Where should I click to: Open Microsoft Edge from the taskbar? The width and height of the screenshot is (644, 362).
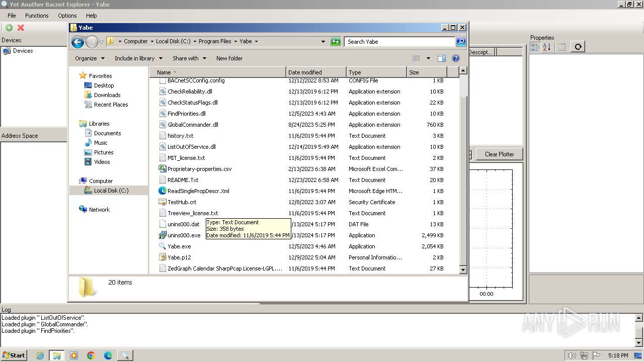click(108, 355)
